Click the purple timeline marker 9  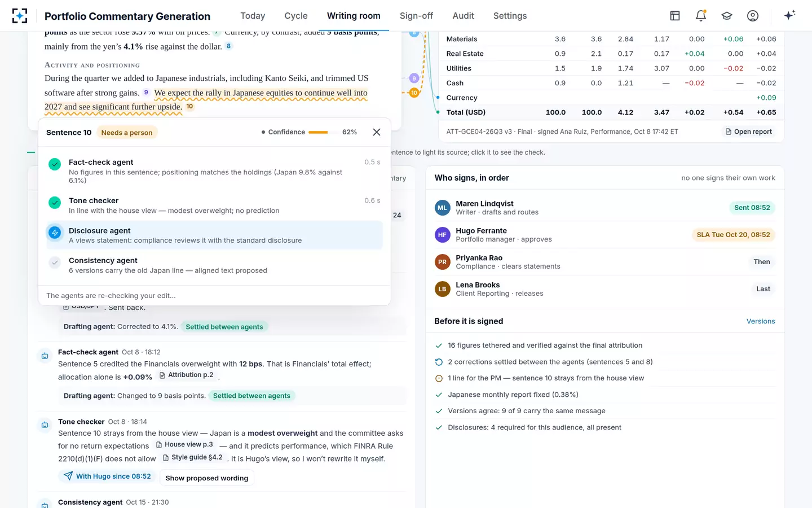pos(414,78)
